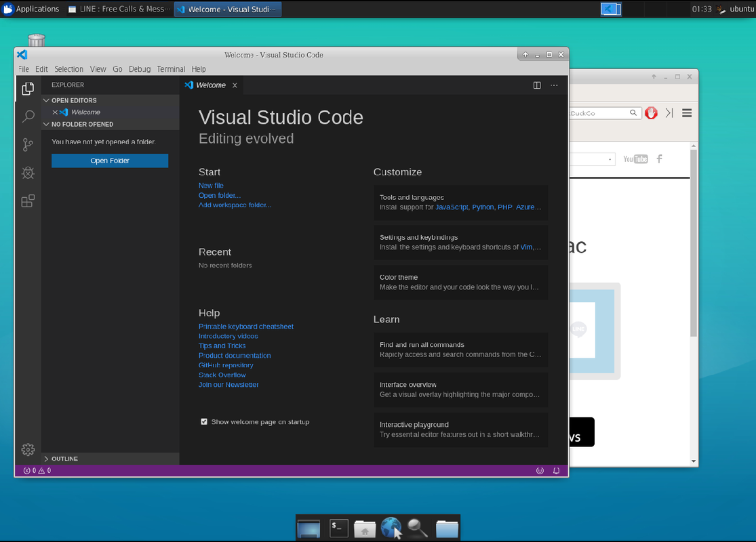Open Stack Overflow link
Screen dimensions: 756x542
point(222,375)
